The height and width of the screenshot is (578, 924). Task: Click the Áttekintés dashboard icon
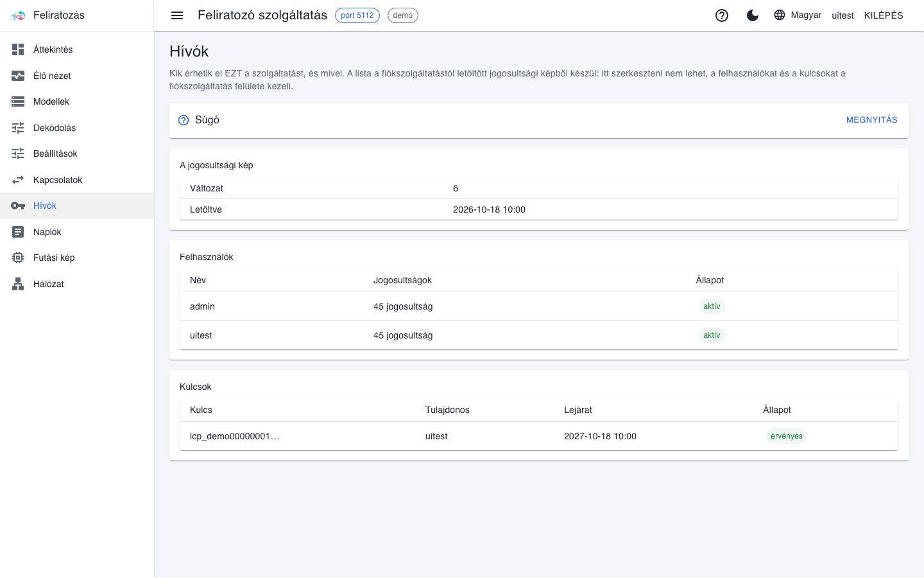pyautogui.click(x=18, y=49)
